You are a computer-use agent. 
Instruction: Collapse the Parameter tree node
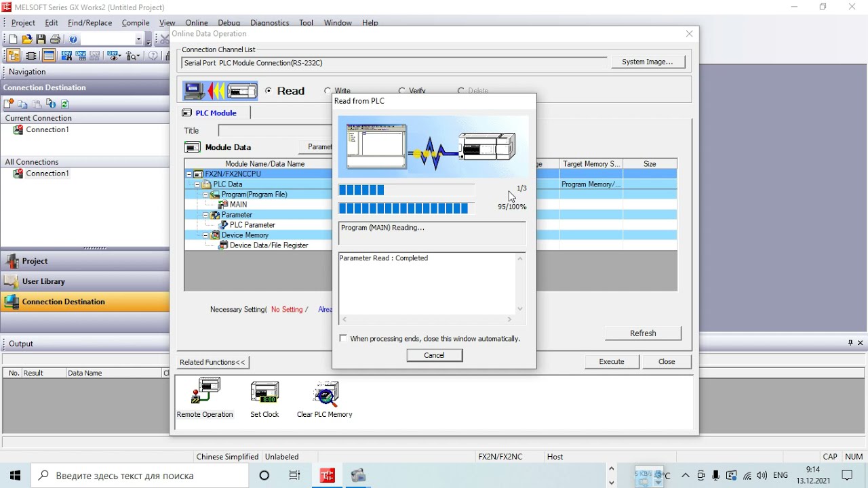coord(205,215)
